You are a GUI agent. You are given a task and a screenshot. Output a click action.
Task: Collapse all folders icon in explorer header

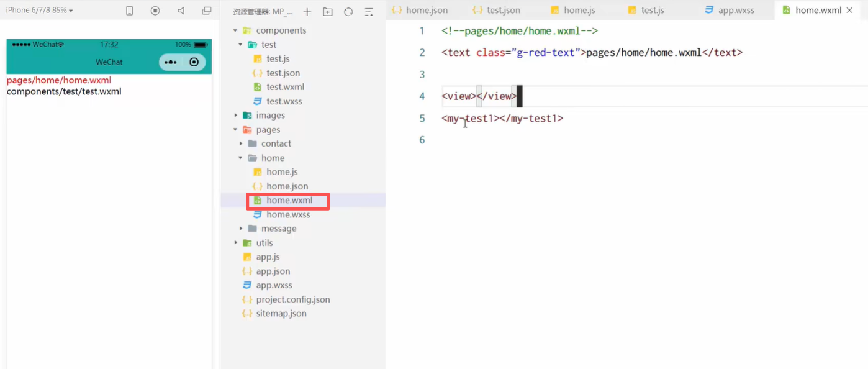click(x=369, y=12)
